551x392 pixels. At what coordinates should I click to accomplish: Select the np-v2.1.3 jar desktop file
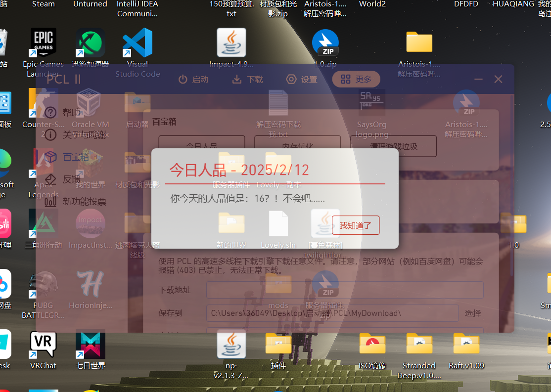click(x=231, y=355)
